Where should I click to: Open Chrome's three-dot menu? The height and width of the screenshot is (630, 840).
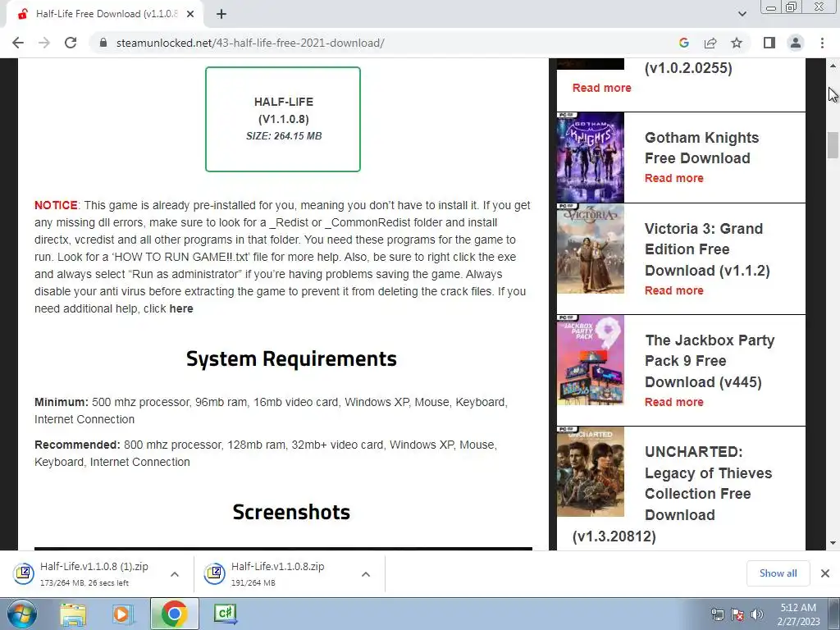(822, 43)
